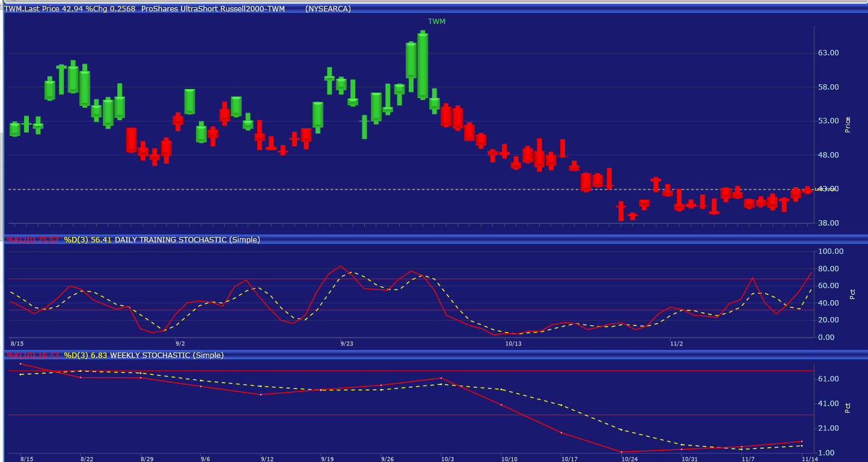868x462 pixels.
Task: Click the 9/26 date on weekly axis
Action: click(388, 458)
